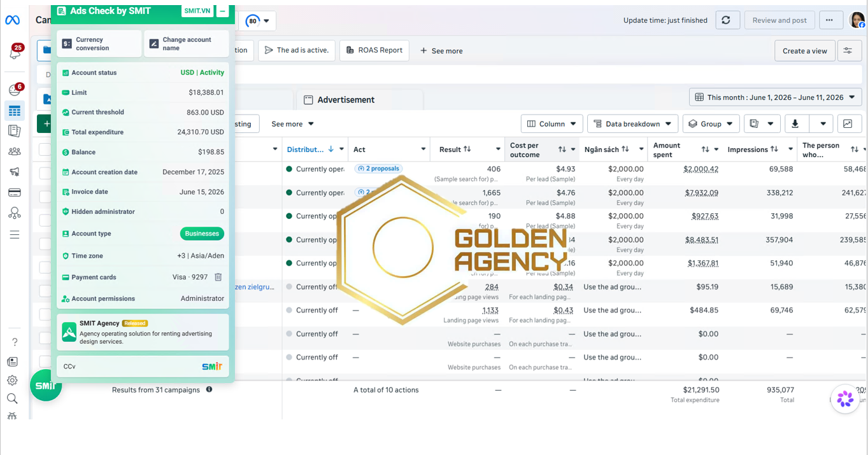
Task: Open the notifications bell with 25 badge
Action: (15, 52)
